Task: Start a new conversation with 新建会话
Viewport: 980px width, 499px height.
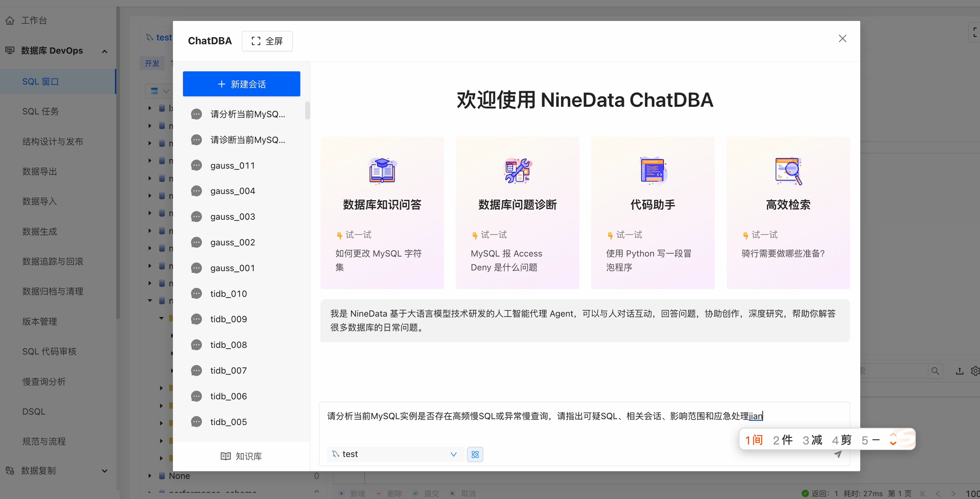Action: click(x=241, y=84)
